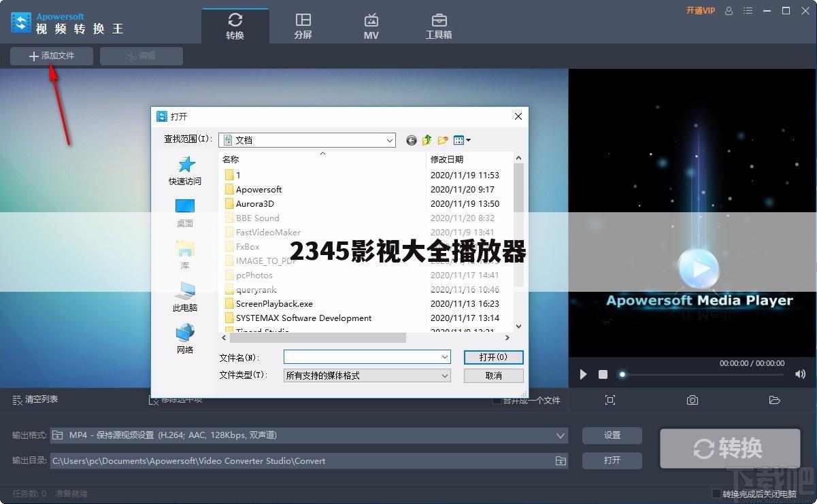Select the Apowersoft folder
This screenshot has height=504, width=817.
253,190
